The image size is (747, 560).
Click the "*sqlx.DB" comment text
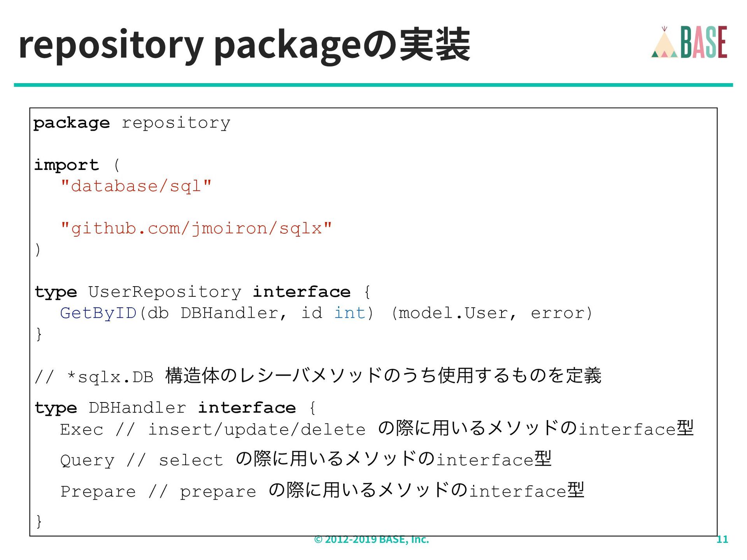point(110,377)
